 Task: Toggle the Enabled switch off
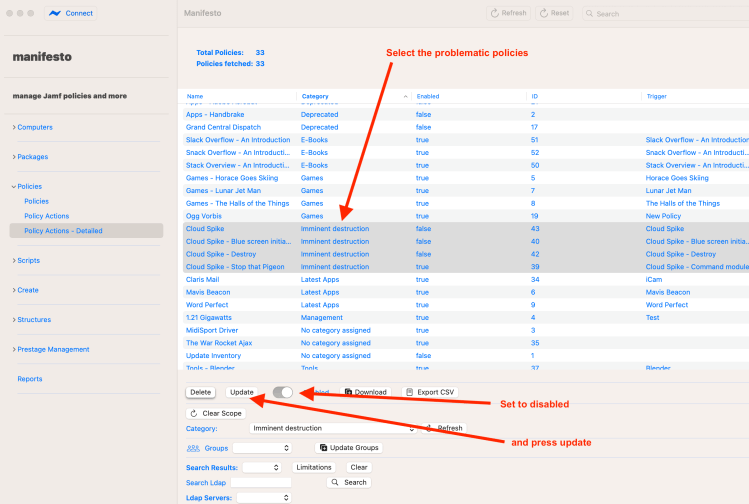click(x=283, y=392)
